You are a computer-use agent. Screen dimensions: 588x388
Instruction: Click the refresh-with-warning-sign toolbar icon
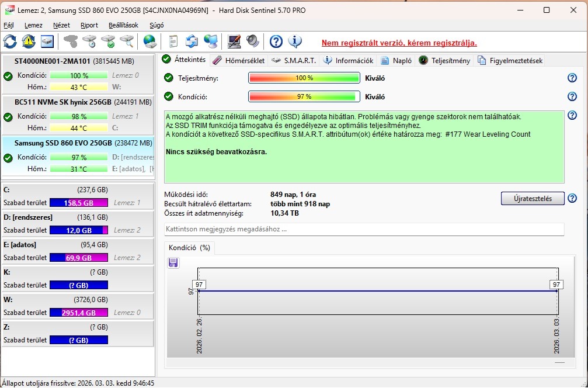pyautogui.click(x=29, y=41)
